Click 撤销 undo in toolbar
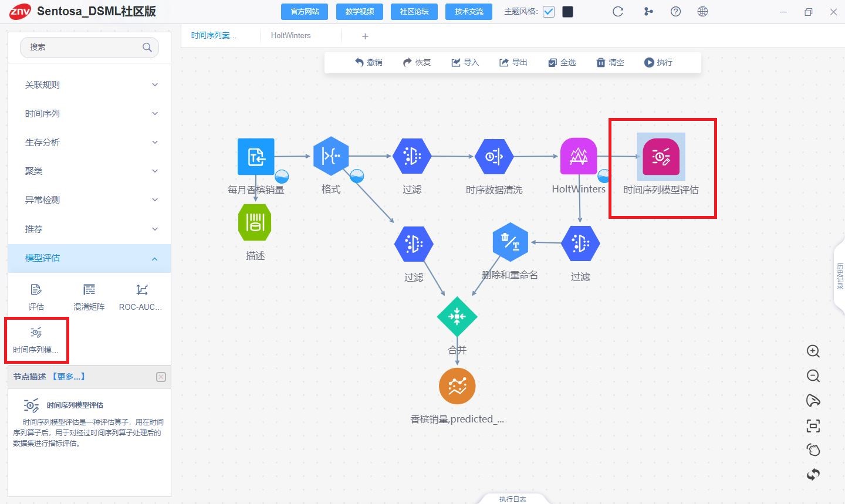 coord(369,62)
